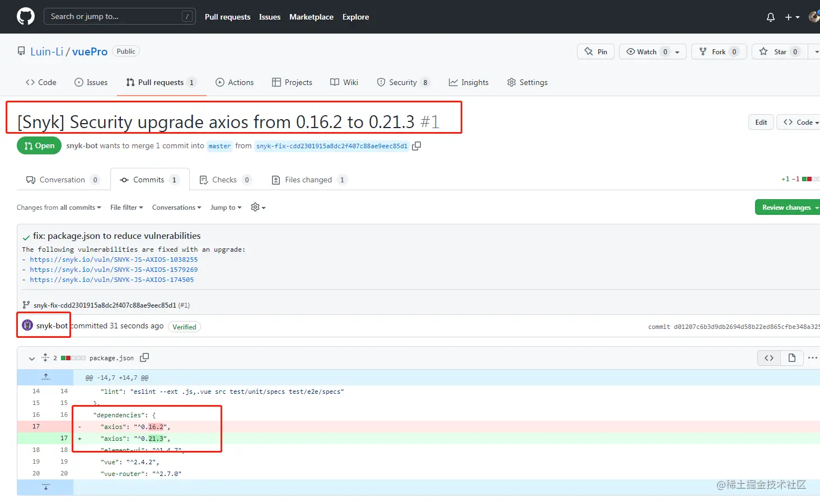Viewport: 820px width, 504px height.
Task: Expand diff lines upward
Action: click(45, 377)
